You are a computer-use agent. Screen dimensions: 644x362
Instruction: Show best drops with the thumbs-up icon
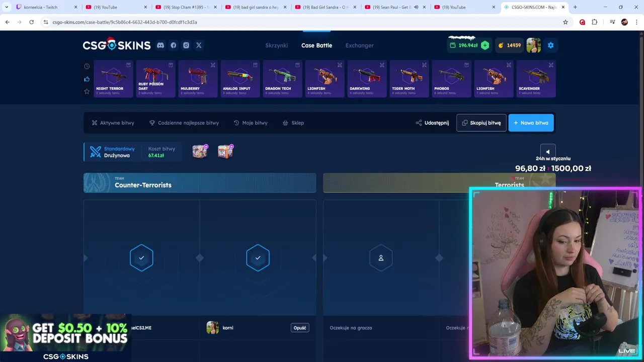click(87, 79)
